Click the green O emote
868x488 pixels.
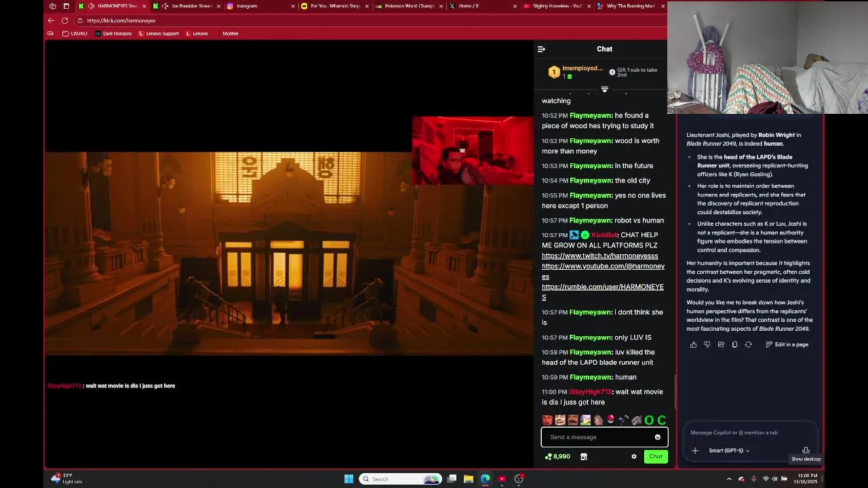(649, 420)
